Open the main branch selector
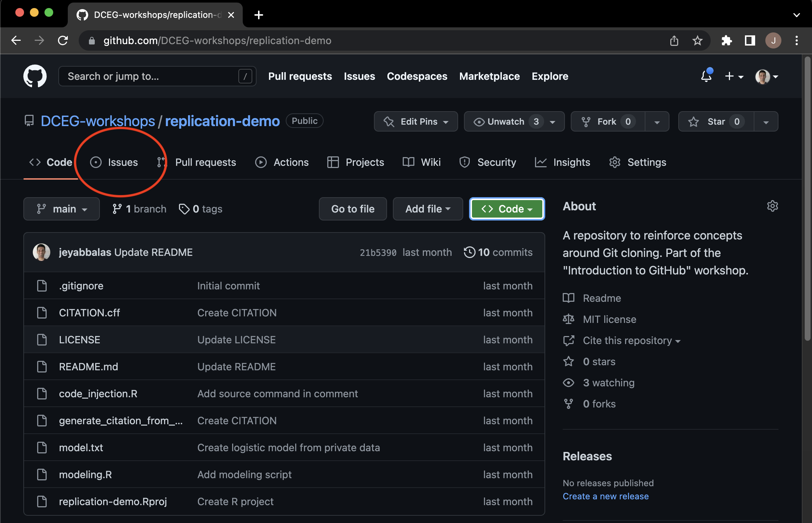This screenshot has width=812, height=523. pos(62,209)
